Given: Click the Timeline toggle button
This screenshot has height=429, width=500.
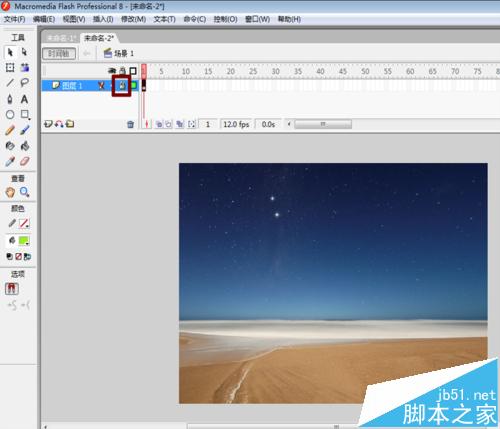Looking at the screenshot, I should pos(59,53).
